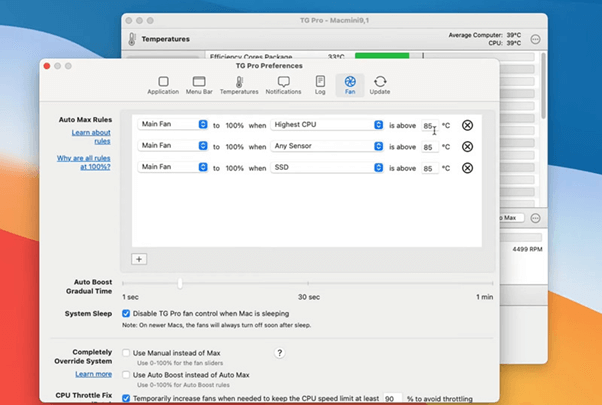Click the 1 sec slider start label
This screenshot has height=405, width=602.
tap(131, 297)
